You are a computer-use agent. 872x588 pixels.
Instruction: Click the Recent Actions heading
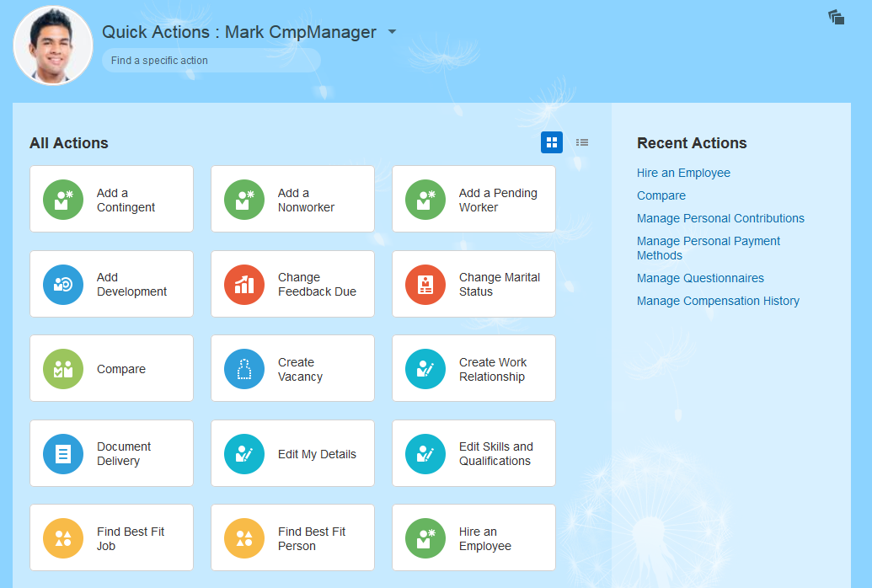[692, 143]
